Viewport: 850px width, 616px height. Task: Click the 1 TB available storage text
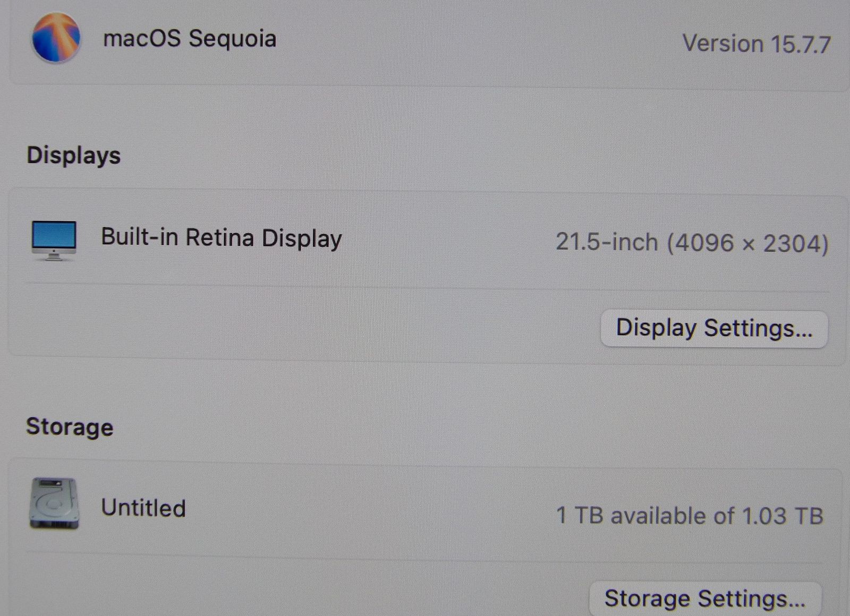[690, 516]
